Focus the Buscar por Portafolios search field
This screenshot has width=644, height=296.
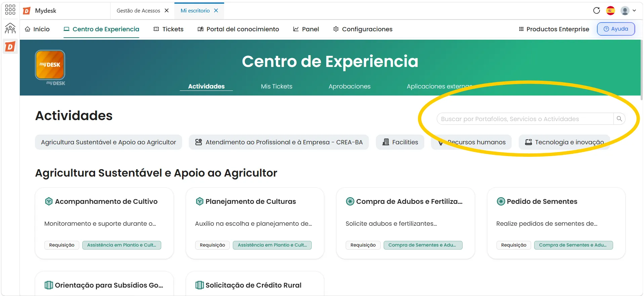coord(525,119)
